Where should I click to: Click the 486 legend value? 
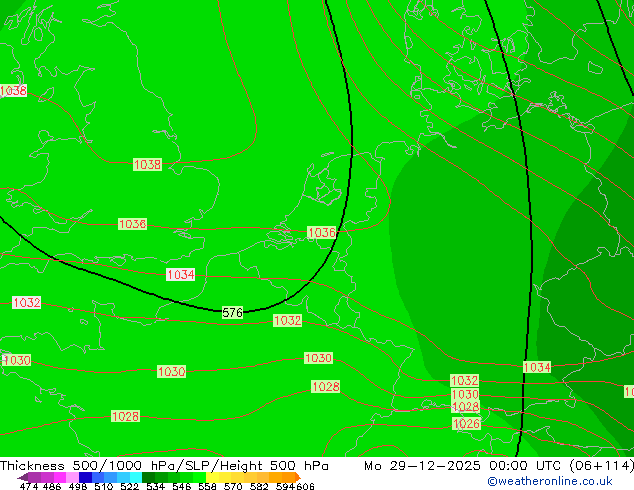click(52, 486)
